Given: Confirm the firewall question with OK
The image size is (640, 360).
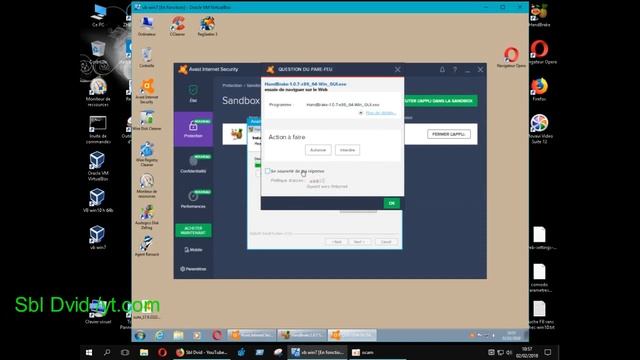Looking at the screenshot, I should pos(391,203).
